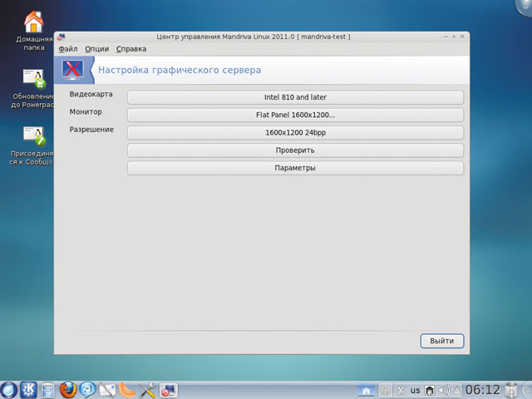The width and height of the screenshot is (532, 399).
Task: Launch Firefox from the panel
Action: [x=68, y=390]
